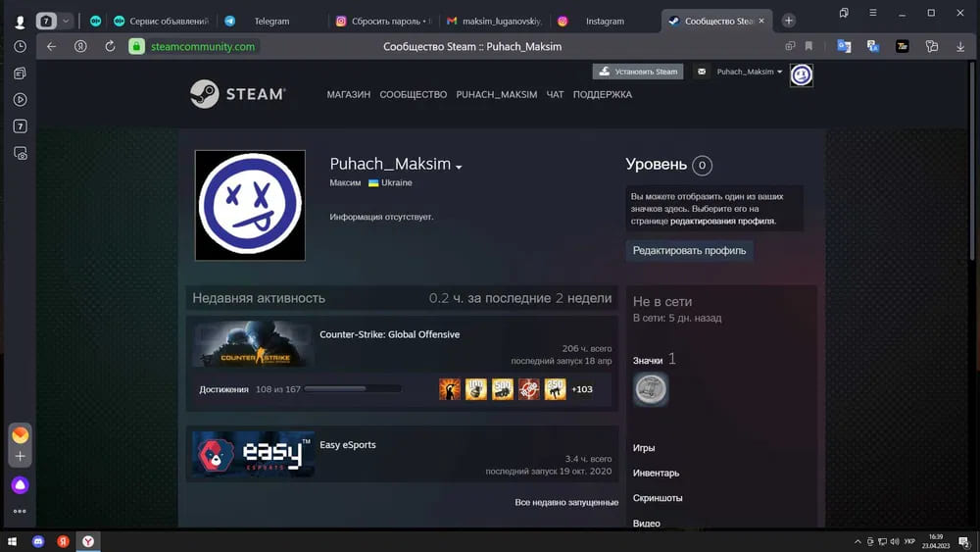The height and width of the screenshot is (552, 980).
Task: Reload the Steam community page
Action: point(110,46)
